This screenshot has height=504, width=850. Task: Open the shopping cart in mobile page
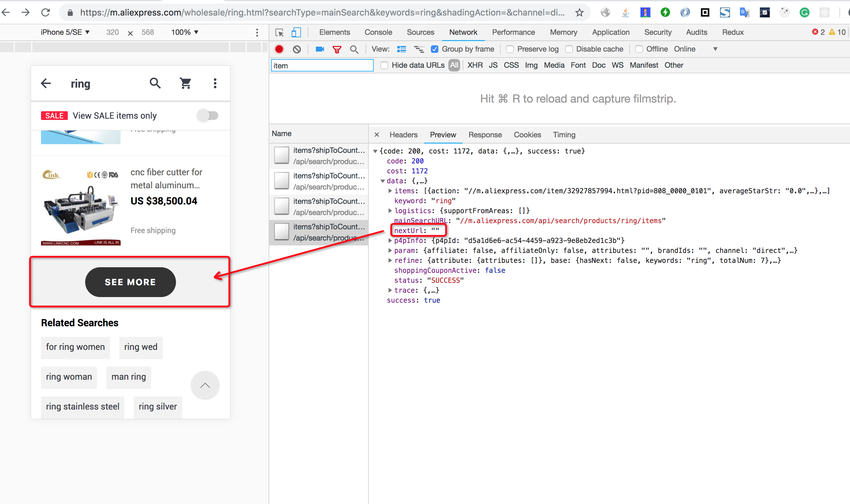pos(186,83)
